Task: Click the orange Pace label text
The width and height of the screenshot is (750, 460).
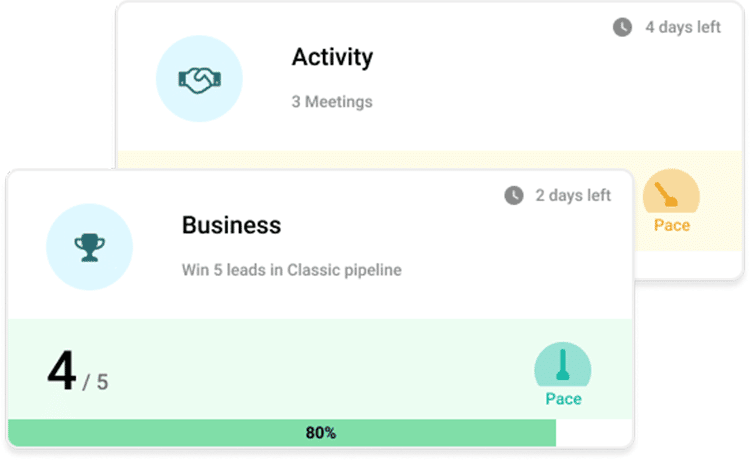Action: 672,225
